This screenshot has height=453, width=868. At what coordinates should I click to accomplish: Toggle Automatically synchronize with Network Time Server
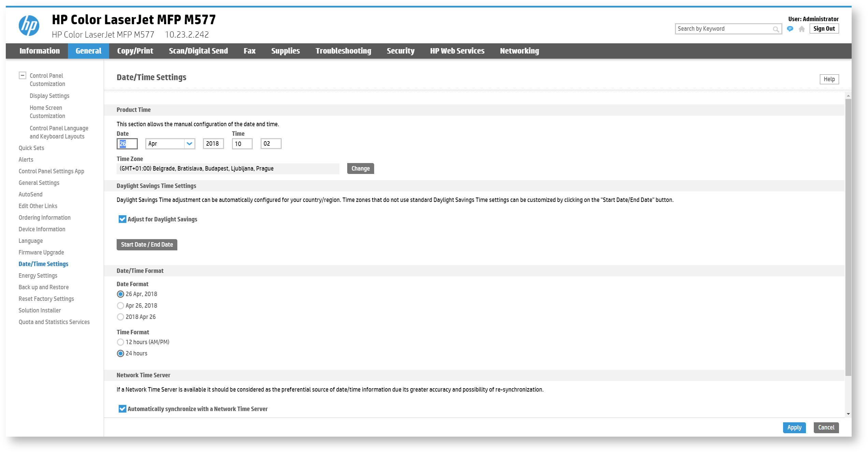point(122,409)
